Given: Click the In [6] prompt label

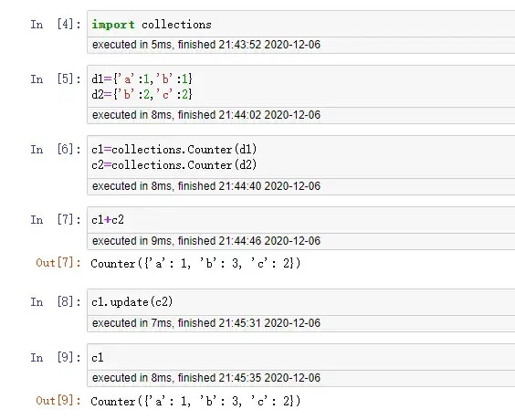Looking at the screenshot, I should 56,150.
